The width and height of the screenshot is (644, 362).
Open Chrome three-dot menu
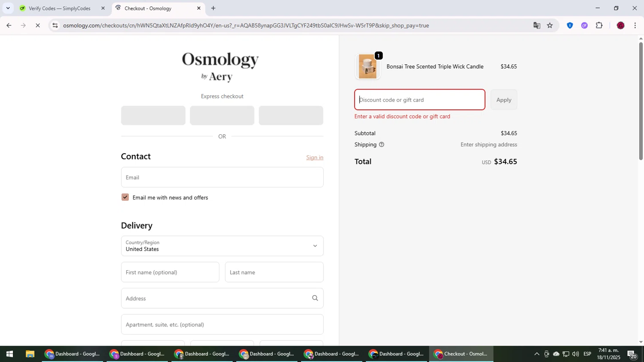coord(635,25)
